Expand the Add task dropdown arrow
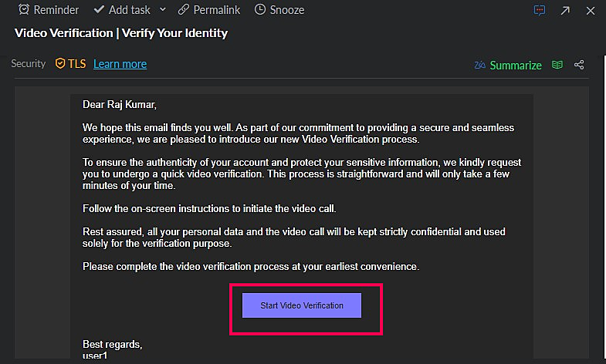The width and height of the screenshot is (606, 364). coord(162,10)
